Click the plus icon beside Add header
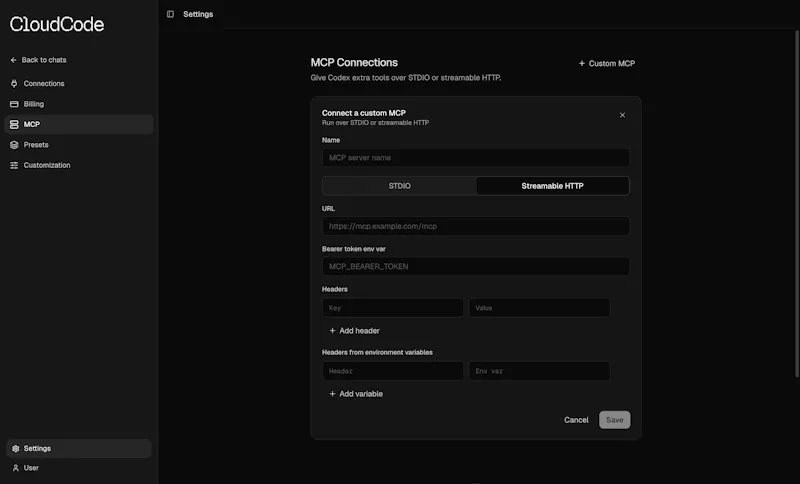Screen dimensions: 800x484 332,330
